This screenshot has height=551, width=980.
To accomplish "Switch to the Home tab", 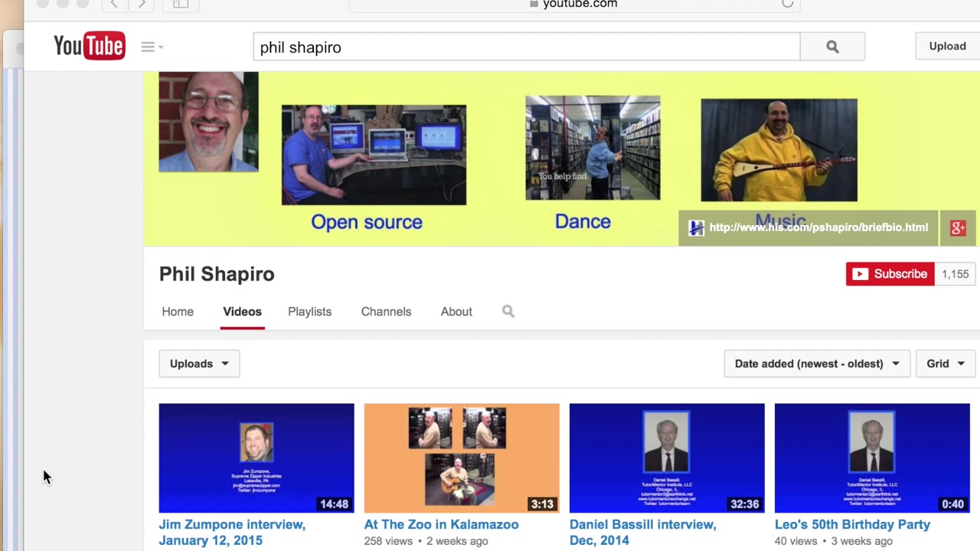I will point(178,311).
